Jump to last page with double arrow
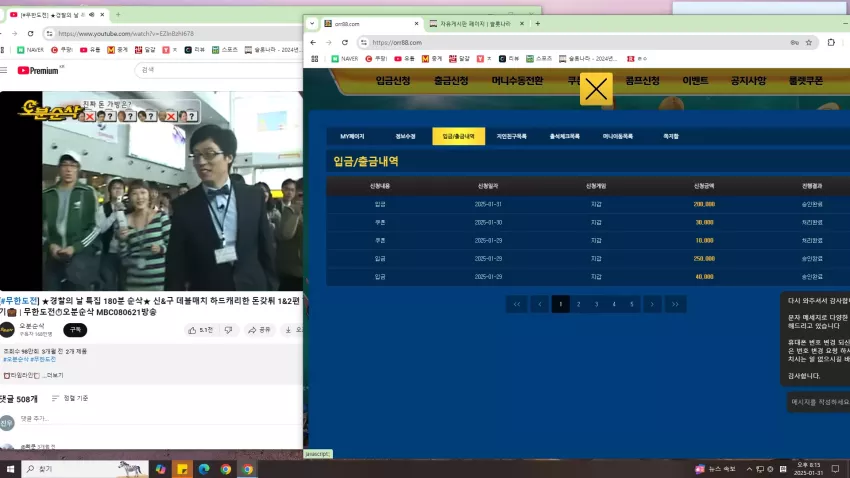 coord(675,304)
